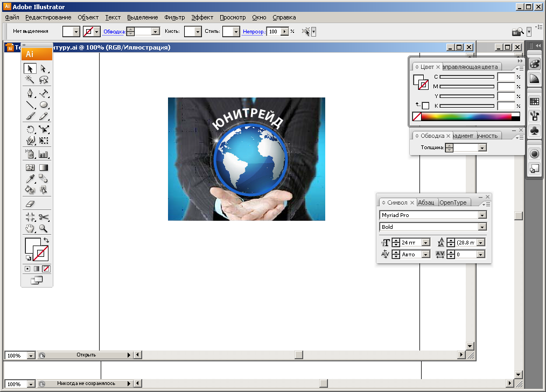This screenshot has width=546, height=392.
Task: Open the font size 24 пт dropdown
Action: [425, 243]
